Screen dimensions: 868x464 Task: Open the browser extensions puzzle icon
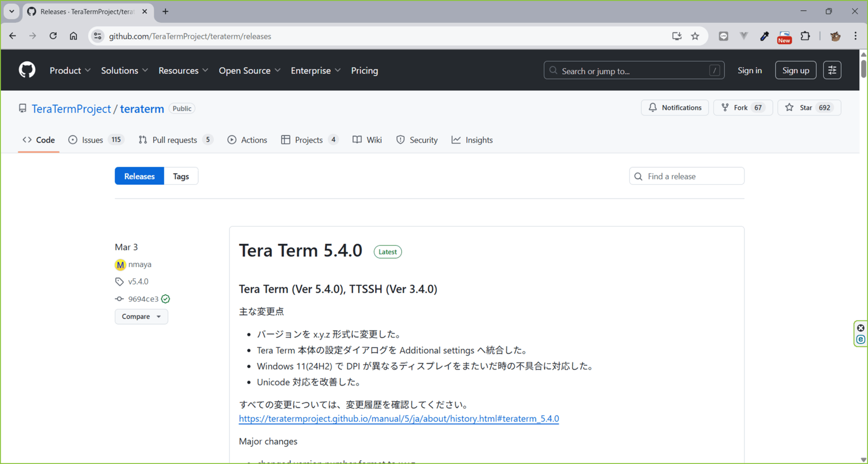click(806, 36)
